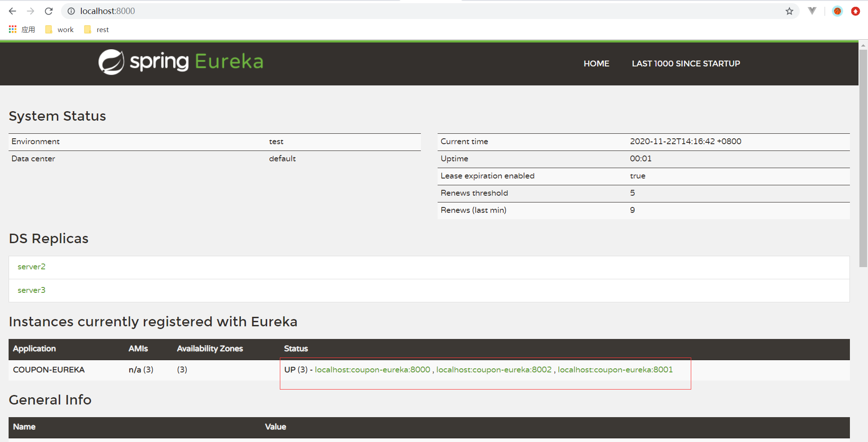Viewport: 868px width, 442px height.
Task: Open the round orange profile icon
Action: (837, 11)
